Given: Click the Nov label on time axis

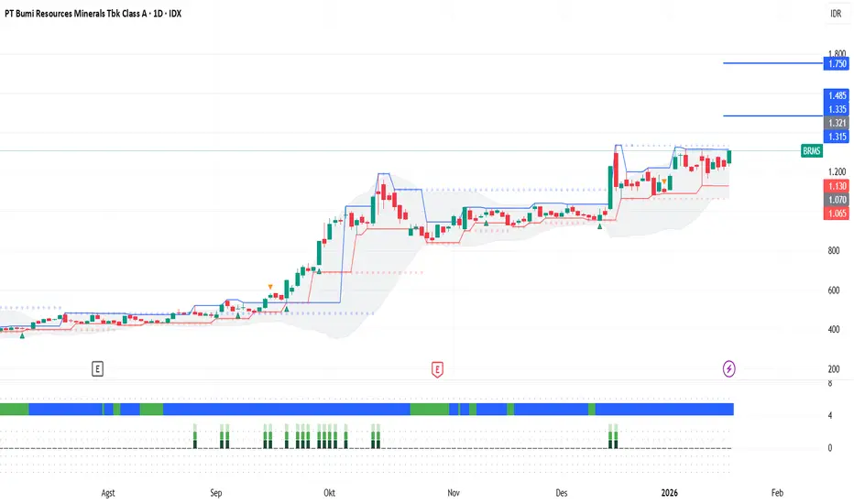Looking at the screenshot, I should click(454, 493).
